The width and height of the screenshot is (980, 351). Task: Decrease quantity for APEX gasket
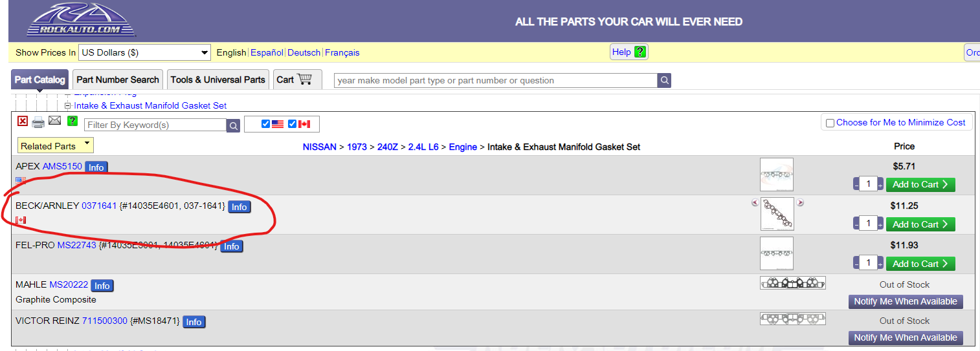pos(856,185)
